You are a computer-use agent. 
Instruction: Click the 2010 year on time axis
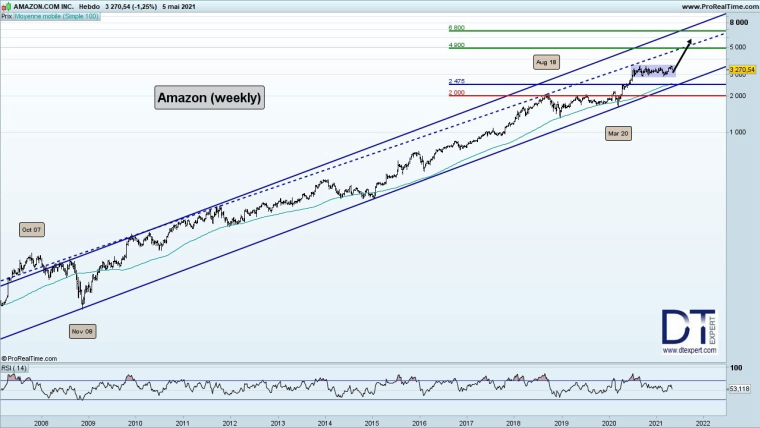coord(135,423)
